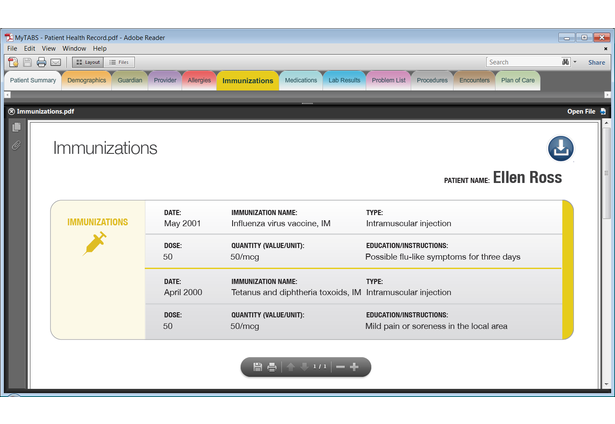Click the Influenza virus vaccine, IM entry
The width and height of the screenshot is (615, 424).
pos(281,223)
